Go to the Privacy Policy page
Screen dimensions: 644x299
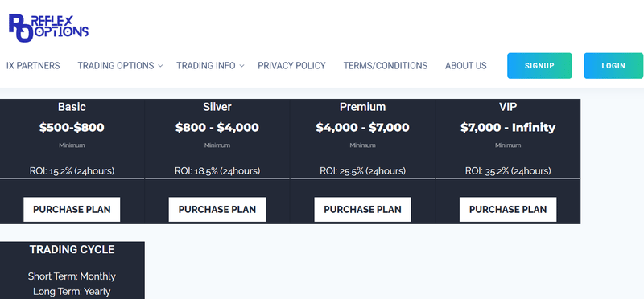pos(291,66)
